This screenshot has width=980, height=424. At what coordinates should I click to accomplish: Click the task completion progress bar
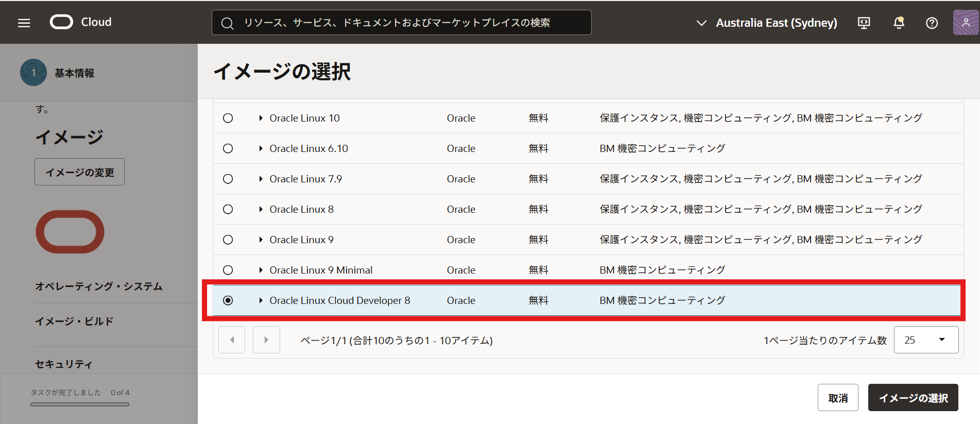tap(80, 404)
